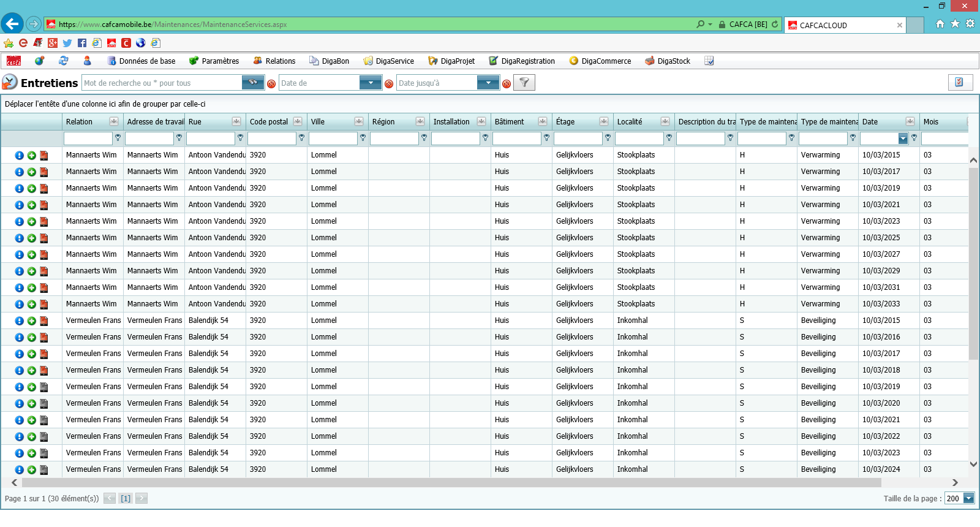This screenshot has width=980, height=527.
Task: Click the blue info icon on the first Mannaerts Wim row
Action: tap(20, 156)
